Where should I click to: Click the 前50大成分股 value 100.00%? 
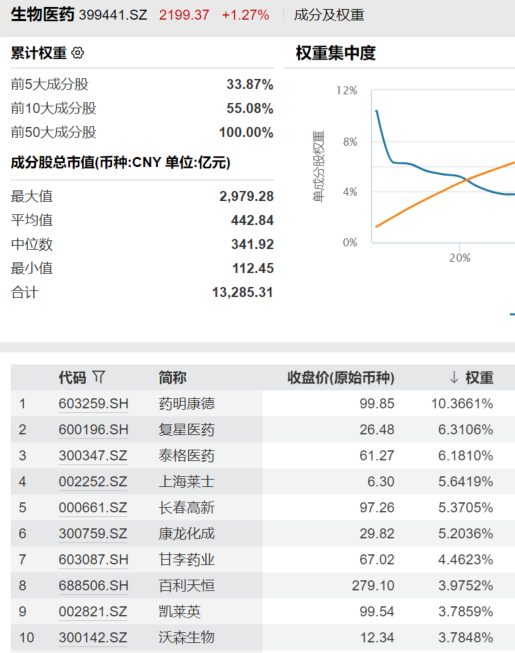(x=246, y=133)
